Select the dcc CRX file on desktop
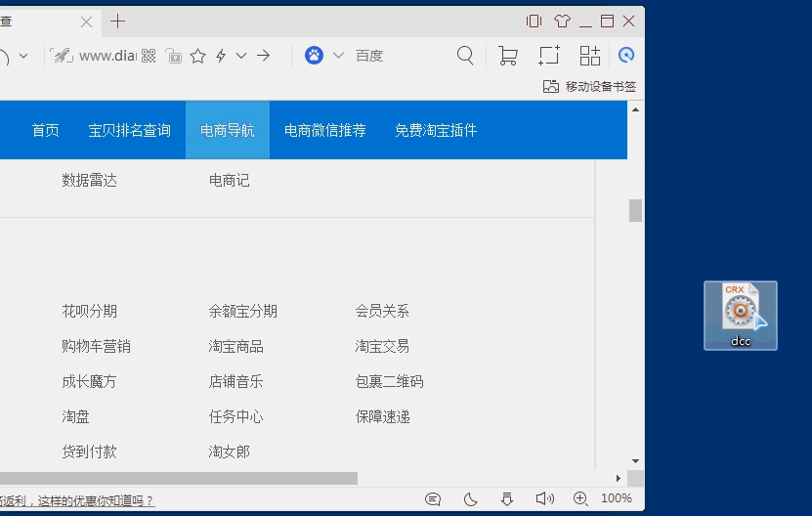This screenshot has height=516, width=812. point(741,316)
